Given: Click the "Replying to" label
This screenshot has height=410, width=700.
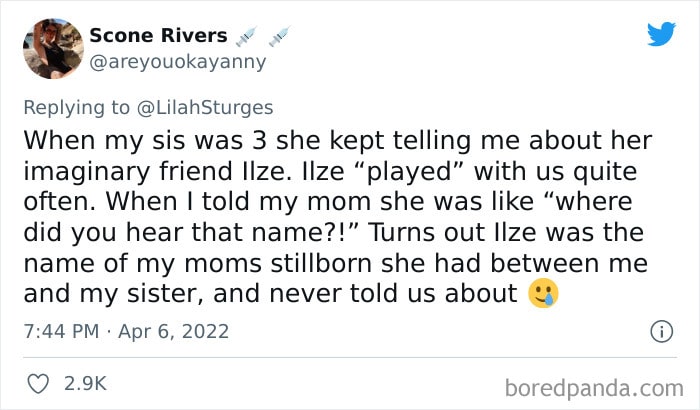Looking at the screenshot, I should 76,108.
